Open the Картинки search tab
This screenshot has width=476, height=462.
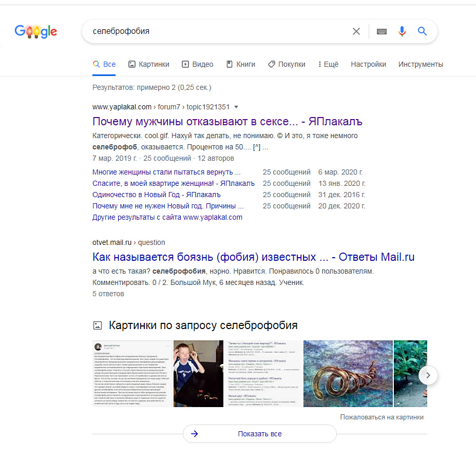tap(149, 64)
